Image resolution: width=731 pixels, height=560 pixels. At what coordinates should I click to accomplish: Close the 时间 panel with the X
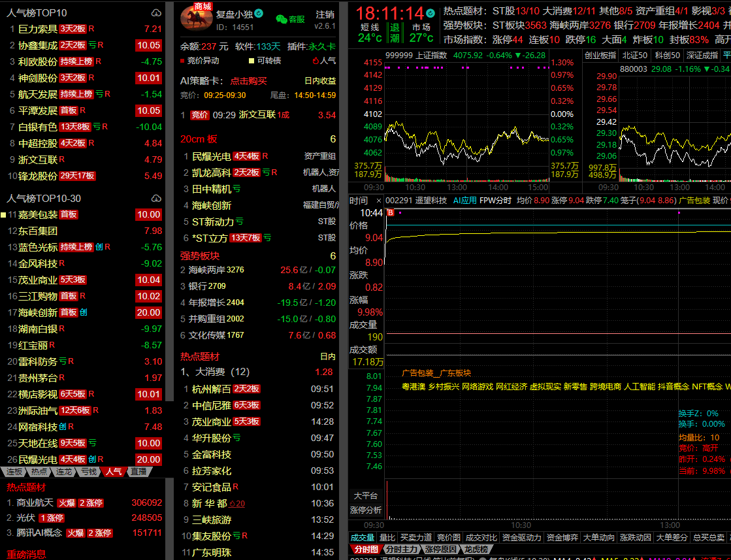378,201
